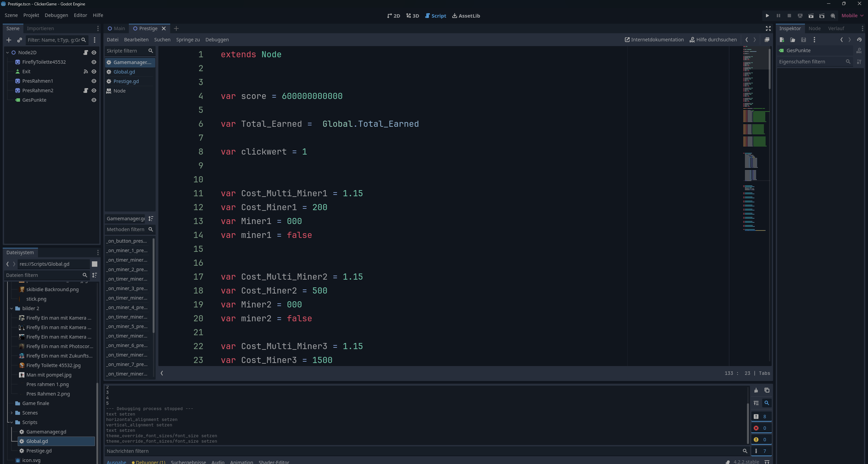868x464 pixels.
Task: Hide the PresRahmen1 node
Action: tap(94, 81)
